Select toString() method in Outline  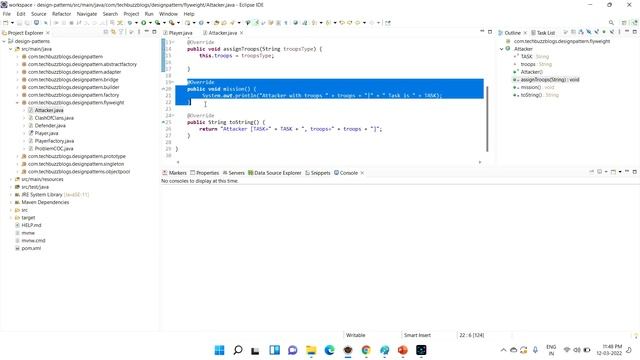tap(536, 95)
